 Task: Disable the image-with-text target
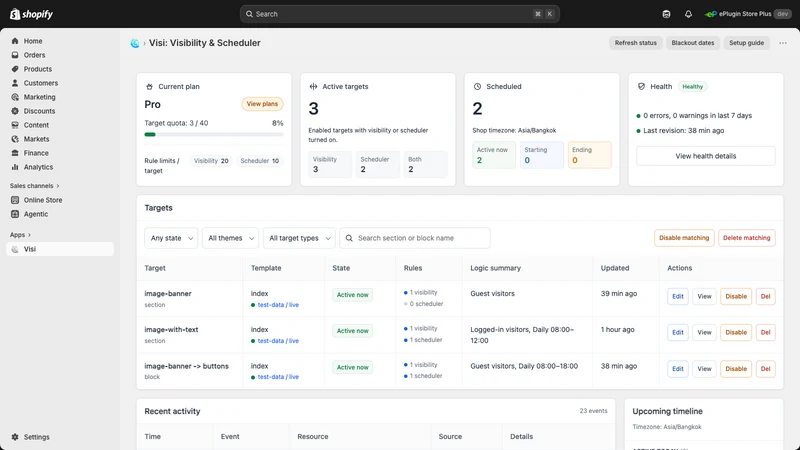(736, 333)
